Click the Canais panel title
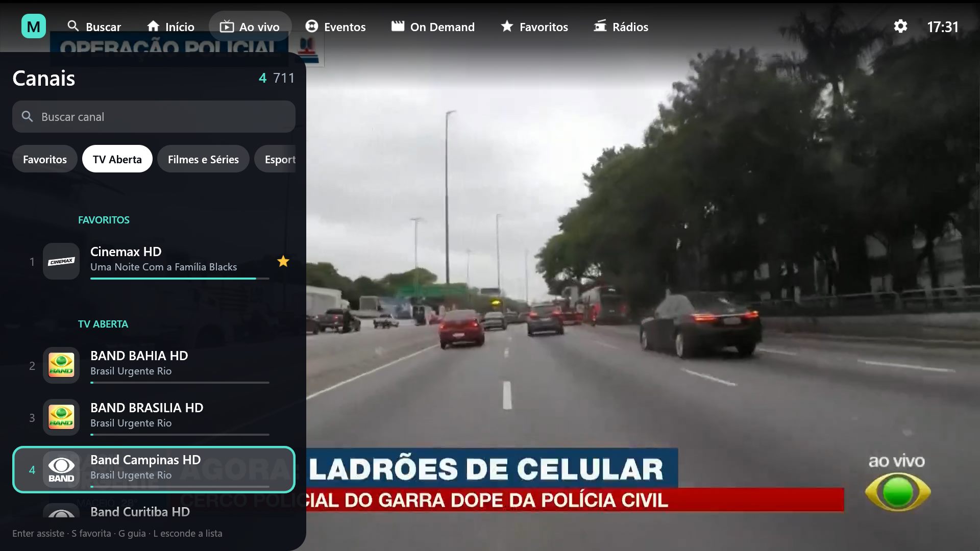Image resolution: width=980 pixels, height=551 pixels. point(44,78)
